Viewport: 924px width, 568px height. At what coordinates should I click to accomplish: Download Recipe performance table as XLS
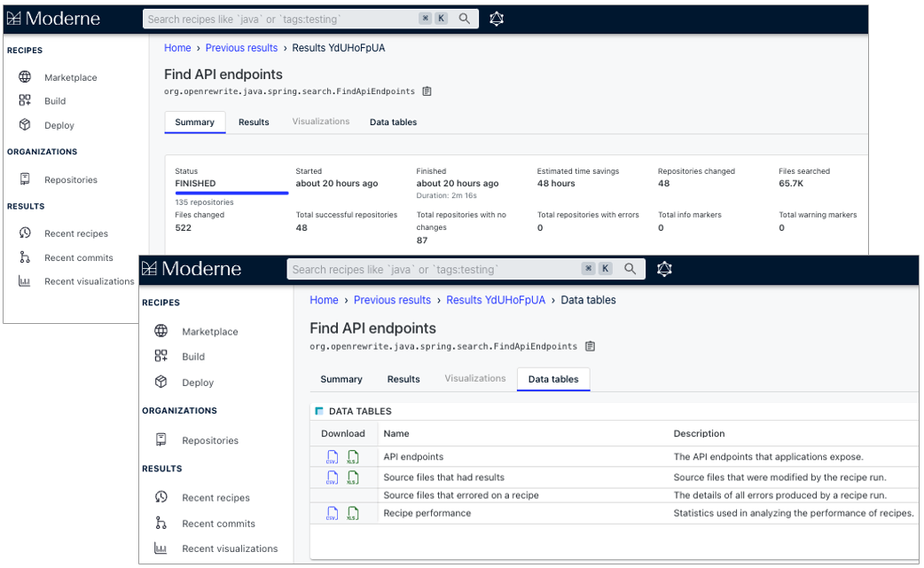click(352, 513)
